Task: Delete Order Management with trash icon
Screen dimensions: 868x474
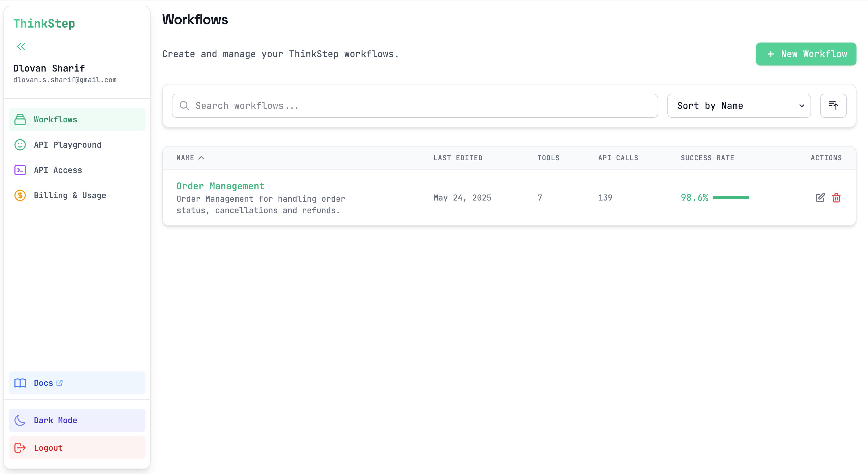Action: (836, 198)
